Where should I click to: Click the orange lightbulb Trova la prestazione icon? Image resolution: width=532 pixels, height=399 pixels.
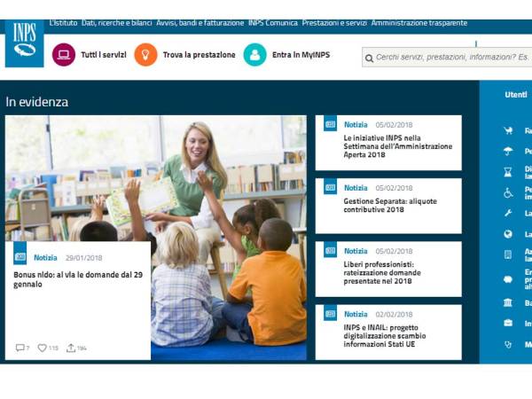pos(145,55)
